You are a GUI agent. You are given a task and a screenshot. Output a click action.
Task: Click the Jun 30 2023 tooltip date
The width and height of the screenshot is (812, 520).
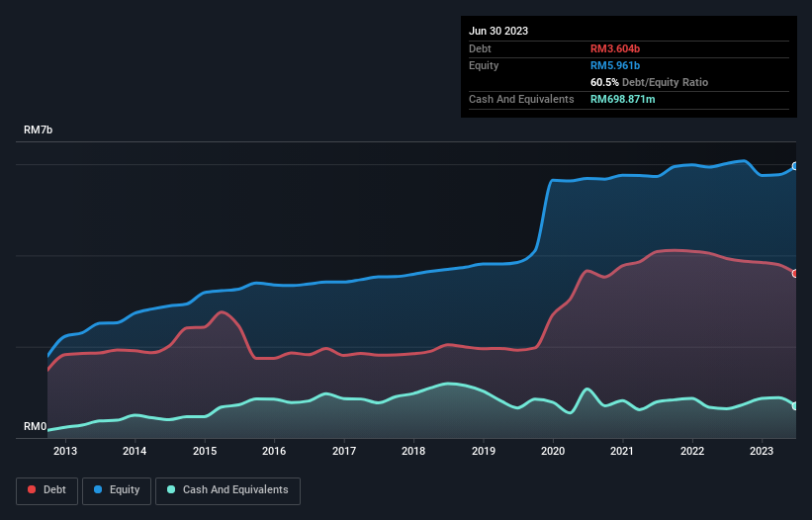[498, 31]
